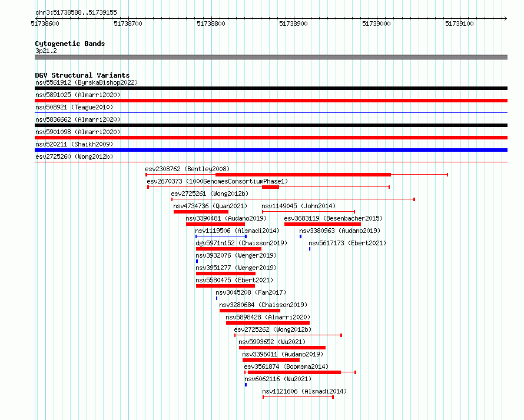Screen dimensions: 524x420
Task: Click the chr3:51738588..51739155 region label
Action: click(76, 13)
